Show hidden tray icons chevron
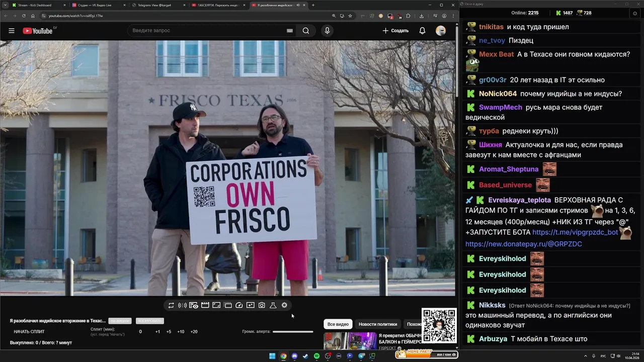The width and height of the screenshot is (644, 362). click(x=587, y=355)
